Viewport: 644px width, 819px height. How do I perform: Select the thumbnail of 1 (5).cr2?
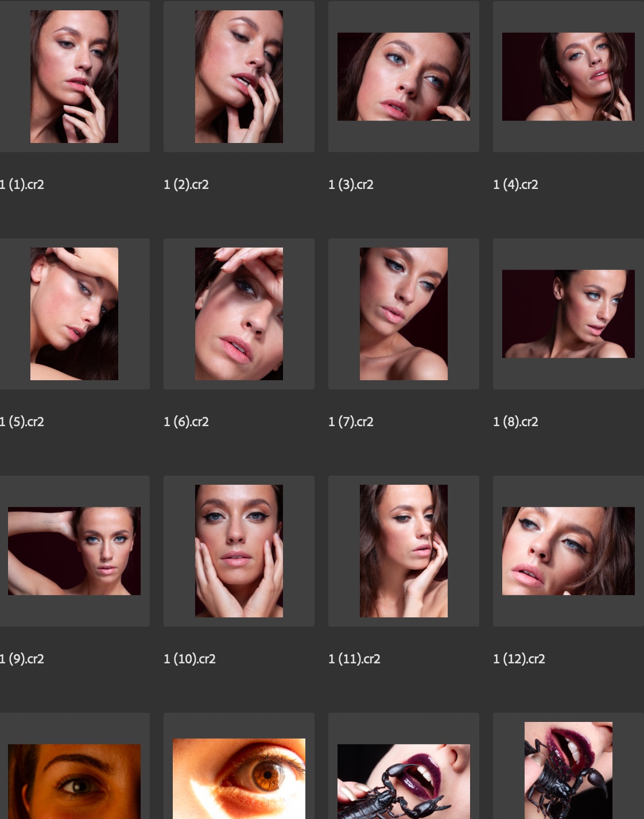coord(74,314)
